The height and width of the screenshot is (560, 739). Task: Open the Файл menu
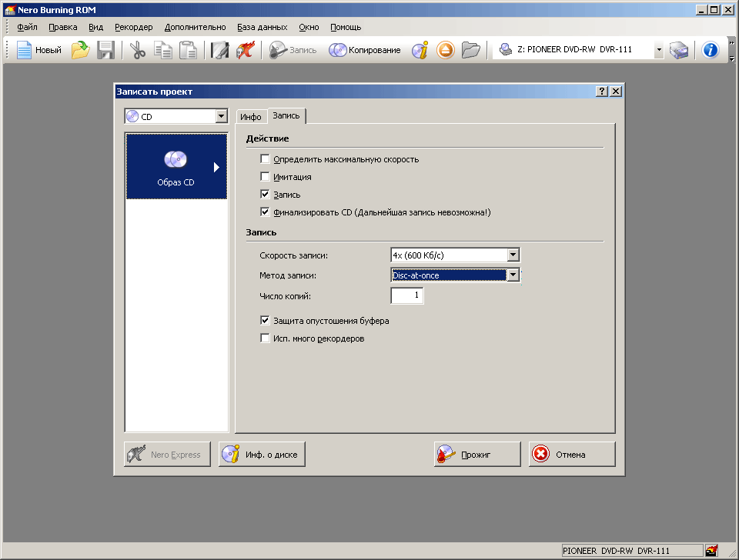[28, 27]
